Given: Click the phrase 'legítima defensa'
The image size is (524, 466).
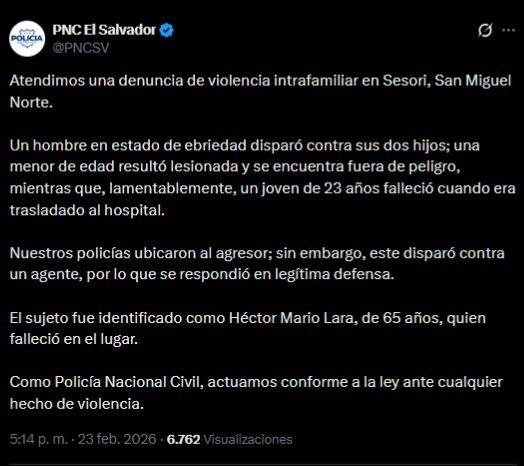Looking at the screenshot, I should click(x=335, y=274).
